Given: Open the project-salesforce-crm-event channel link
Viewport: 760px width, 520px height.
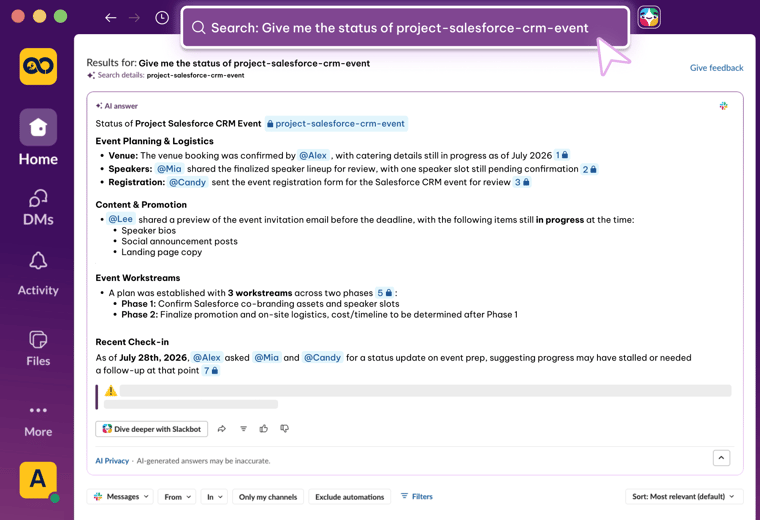Looking at the screenshot, I should click(x=336, y=124).
